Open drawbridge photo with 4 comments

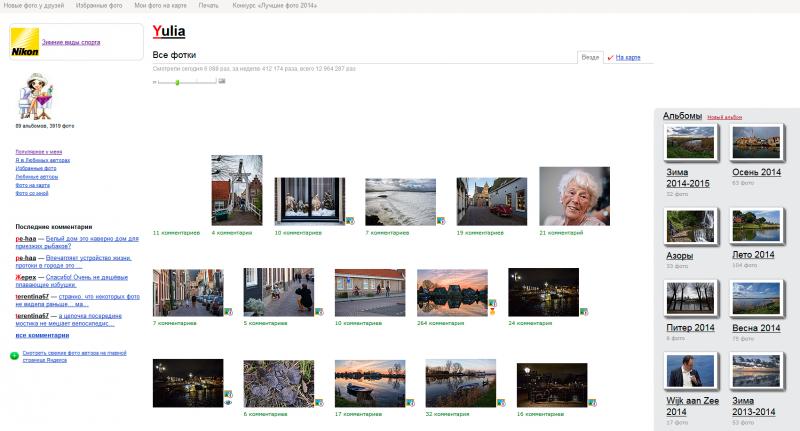point(237,190)
